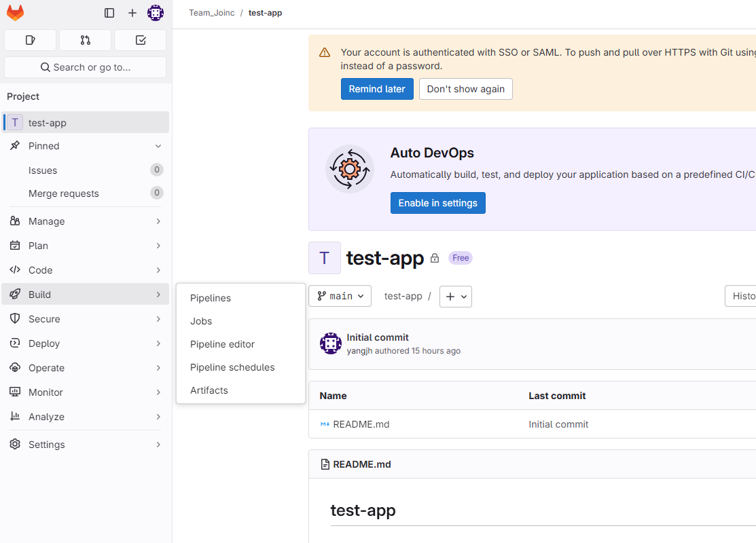Expand the Analyze section chevron
This screenshot has width=756, height=543.
point(158,417)
